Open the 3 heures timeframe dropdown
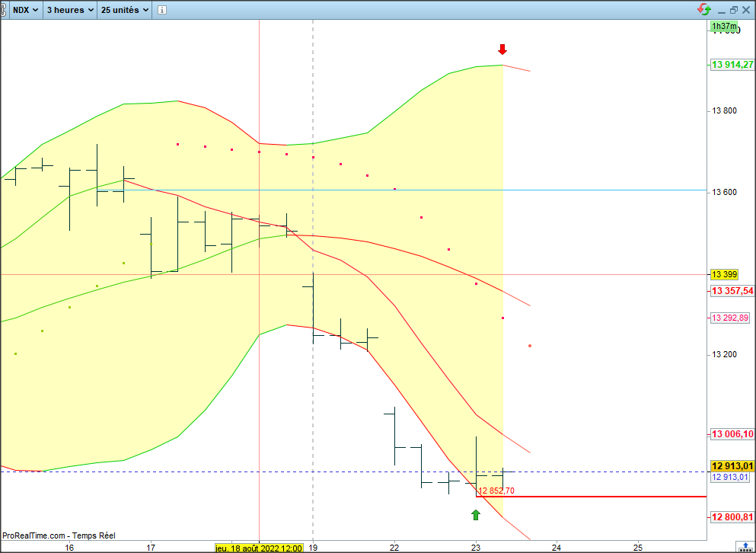 70,10
